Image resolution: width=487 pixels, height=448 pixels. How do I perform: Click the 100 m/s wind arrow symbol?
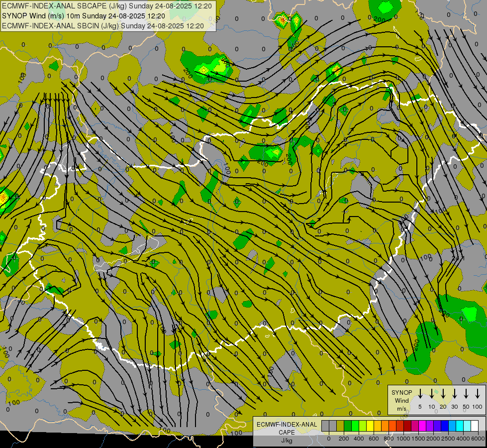(x=478, y=393)
